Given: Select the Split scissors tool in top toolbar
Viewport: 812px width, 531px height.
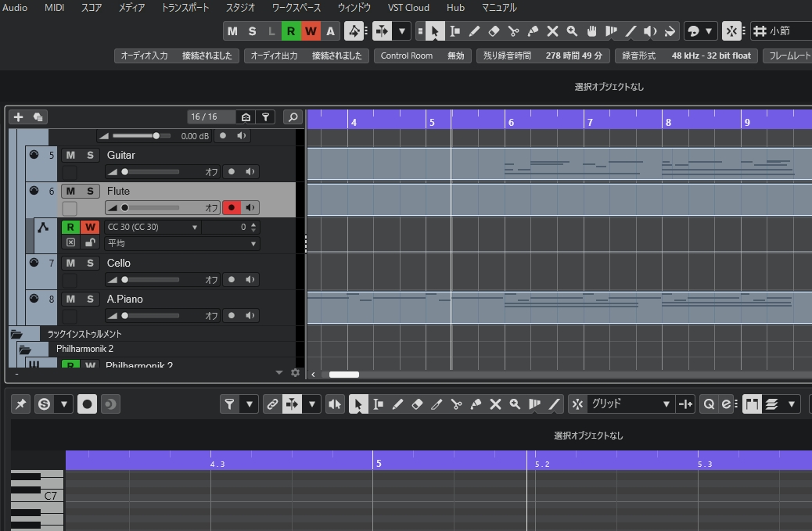Looking at the screenshot, I should click(x=514, y=31).
